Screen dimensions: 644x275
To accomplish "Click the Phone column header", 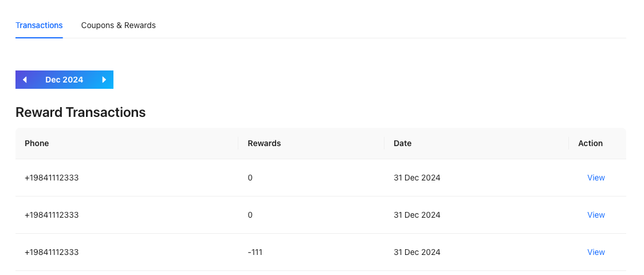I will [37, 143].
